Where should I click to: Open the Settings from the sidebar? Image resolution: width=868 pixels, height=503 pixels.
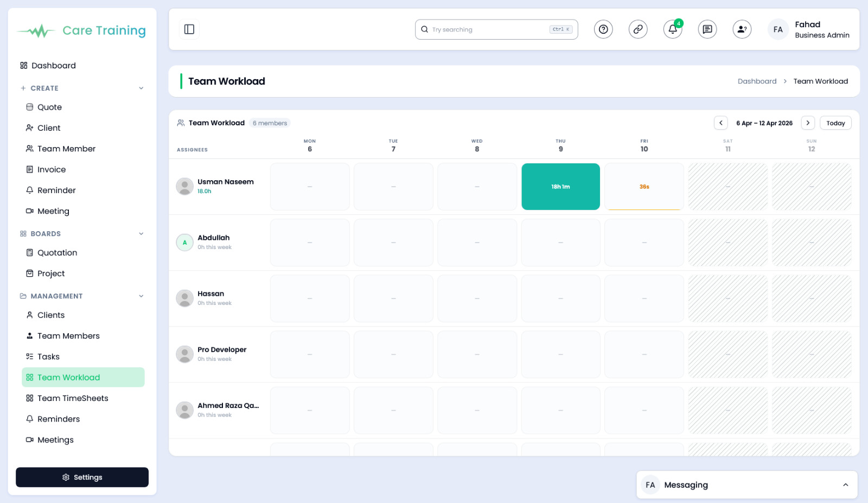point(82,477)
